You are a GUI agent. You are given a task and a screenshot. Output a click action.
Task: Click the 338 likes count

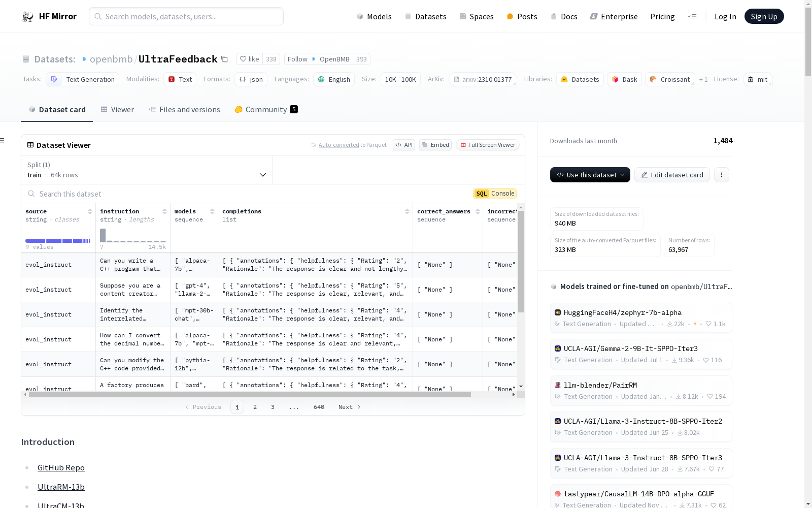click(271, 59)
